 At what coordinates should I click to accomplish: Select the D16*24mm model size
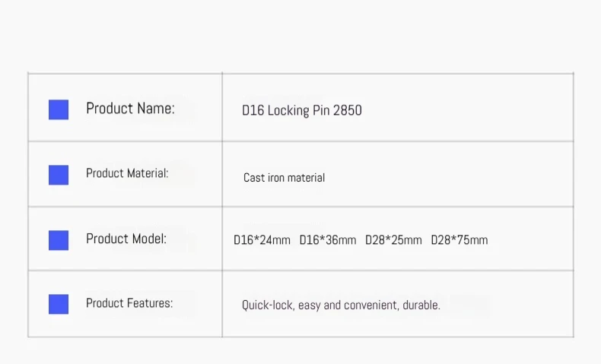point(262,240)
